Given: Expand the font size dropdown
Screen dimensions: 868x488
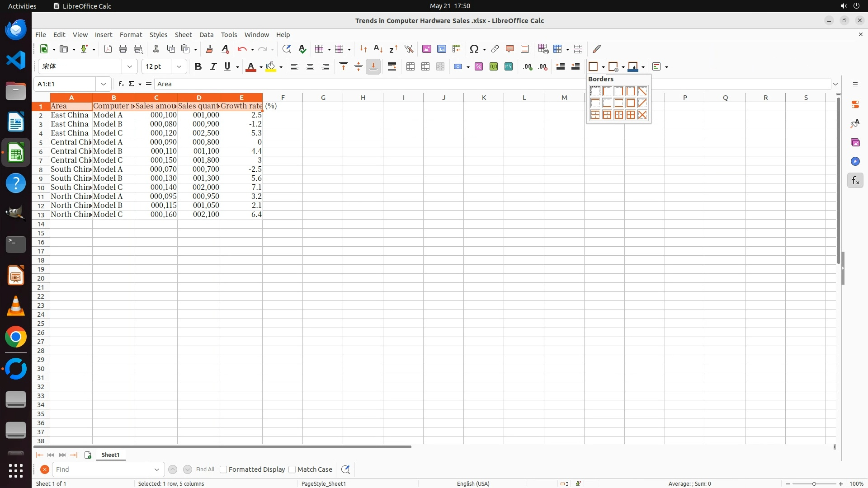Looking at the screenshot, I should [179, 67].
